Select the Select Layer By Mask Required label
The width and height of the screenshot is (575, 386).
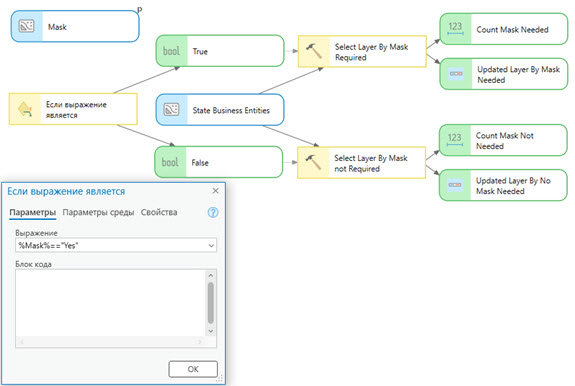click(x=371, y=52)
